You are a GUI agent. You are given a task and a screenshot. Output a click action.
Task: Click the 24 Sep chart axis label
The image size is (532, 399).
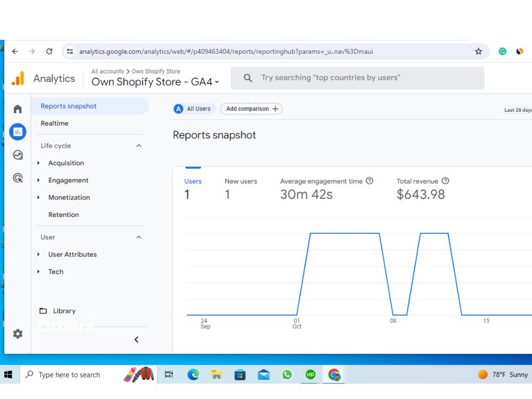click(x=205, y=323)
